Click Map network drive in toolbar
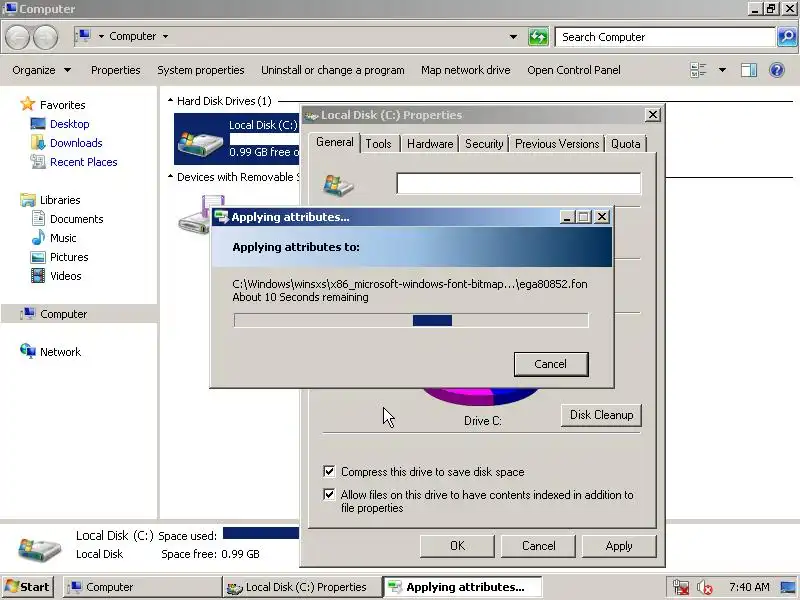800x600 pixels. tap(465, 70)
